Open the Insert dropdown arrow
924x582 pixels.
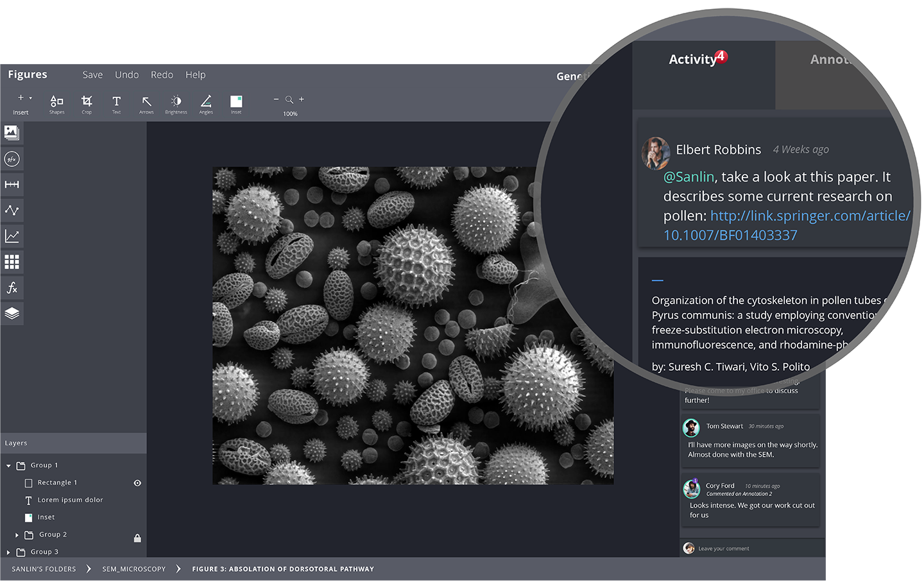click(30, 98)
